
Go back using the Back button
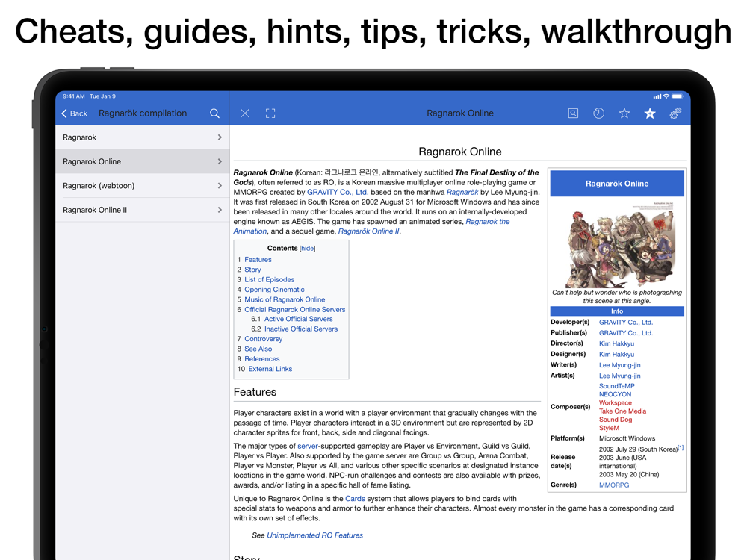click(x=74, y=113)
